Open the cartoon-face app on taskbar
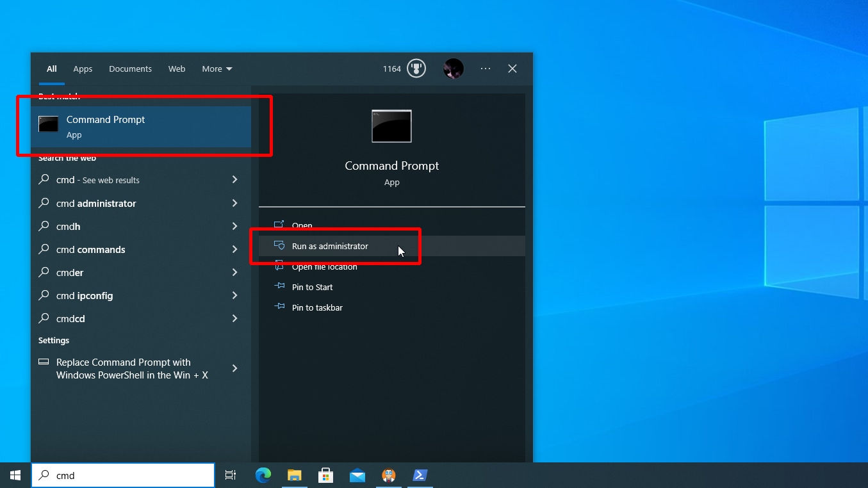Viewport: 868px width, 488px height. [x=388, y=475]
